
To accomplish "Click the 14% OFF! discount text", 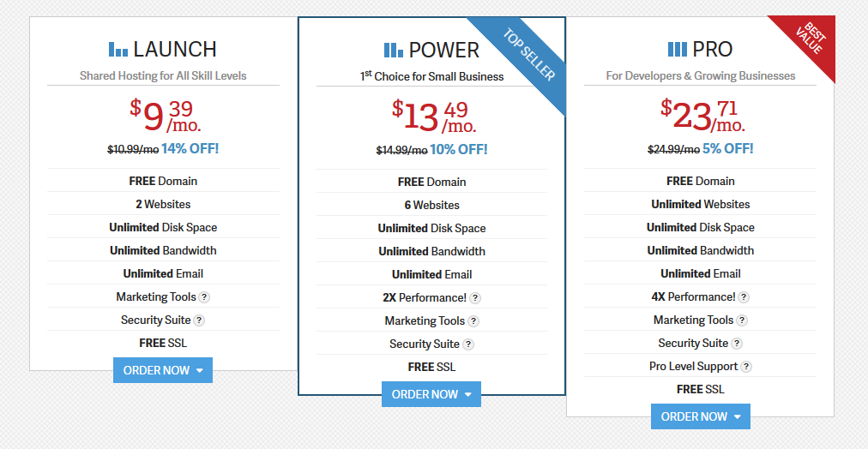I will [190, 148].
